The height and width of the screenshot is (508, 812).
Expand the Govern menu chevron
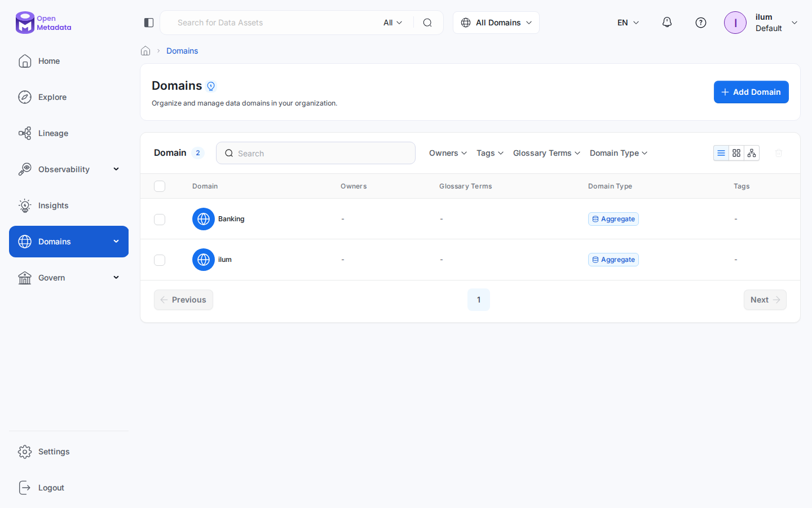tap(116, 278)
